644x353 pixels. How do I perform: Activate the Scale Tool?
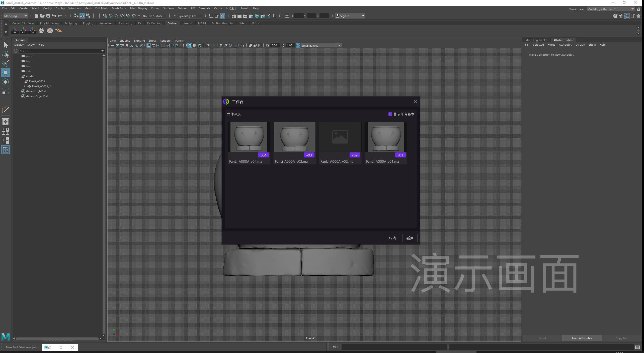click(x=6, y=91)
